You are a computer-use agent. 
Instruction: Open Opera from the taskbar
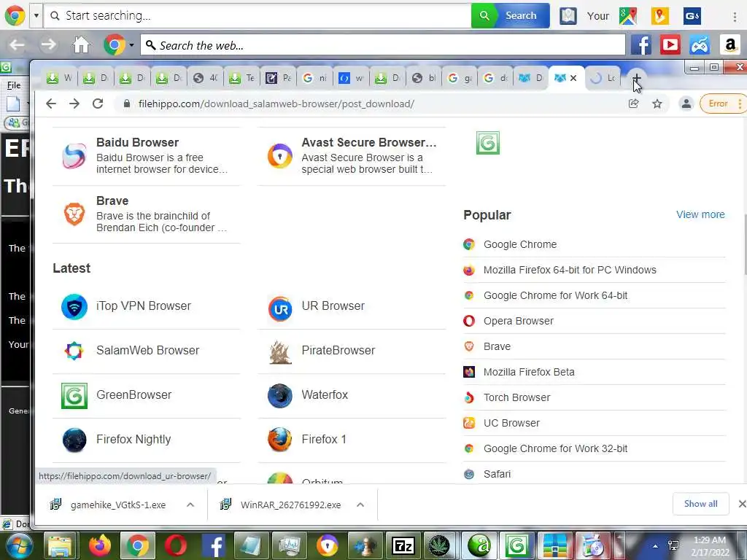(175, 545)
